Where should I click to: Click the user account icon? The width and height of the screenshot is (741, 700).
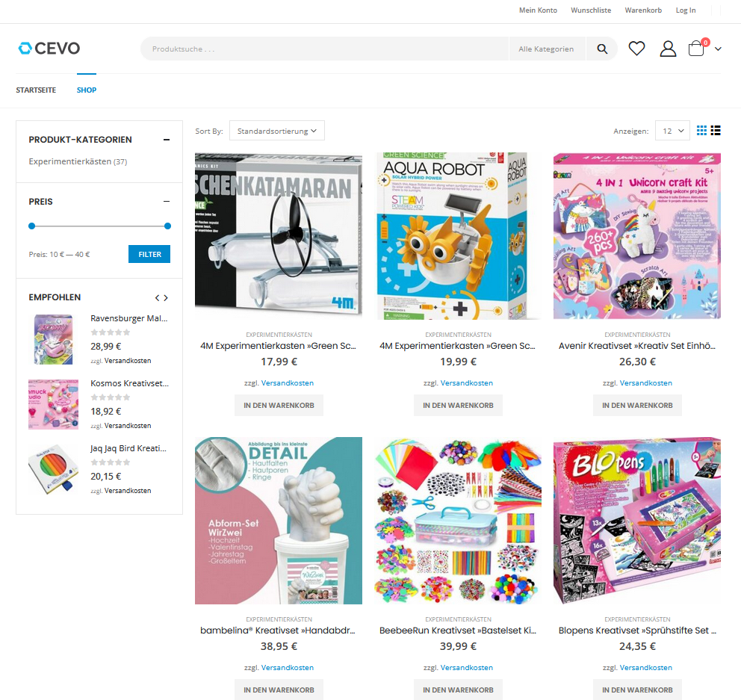(x=668, y=49)
